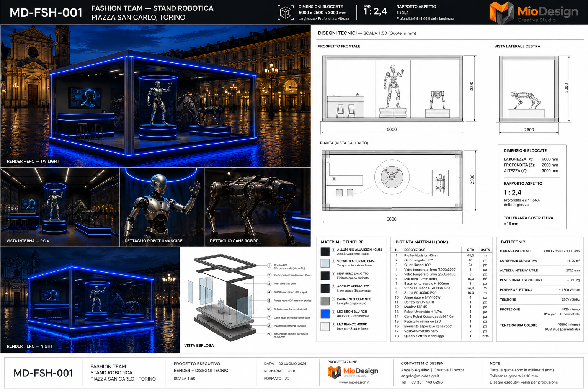Click the Revisione v1.0 footer entry
Viewport: 588px width, 392px height.
coord(279,371)
